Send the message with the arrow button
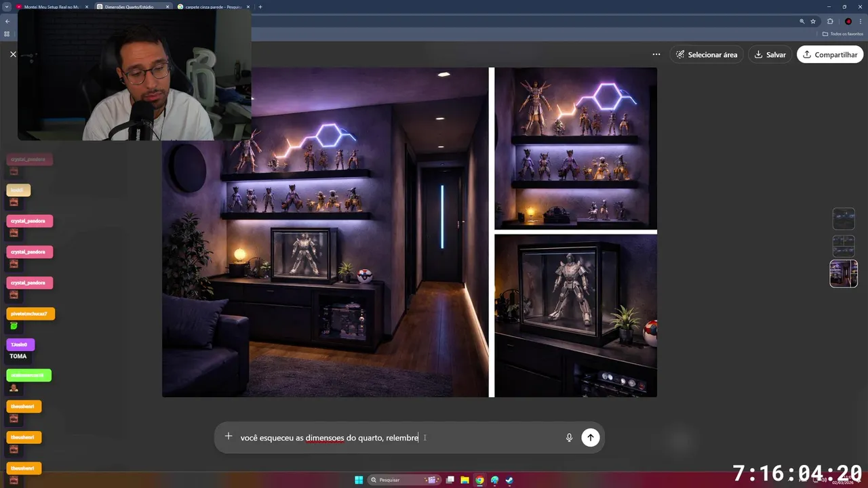This screenshot has width=868, height=488. [x=590, y=438]
